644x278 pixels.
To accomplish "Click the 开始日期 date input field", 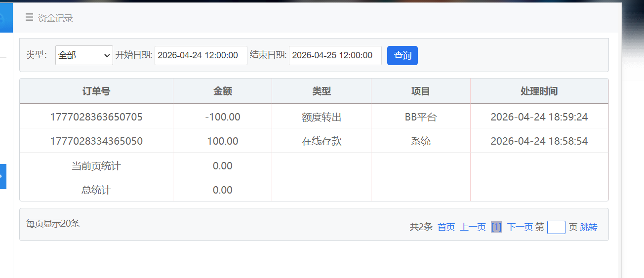I will pos(201,55).
